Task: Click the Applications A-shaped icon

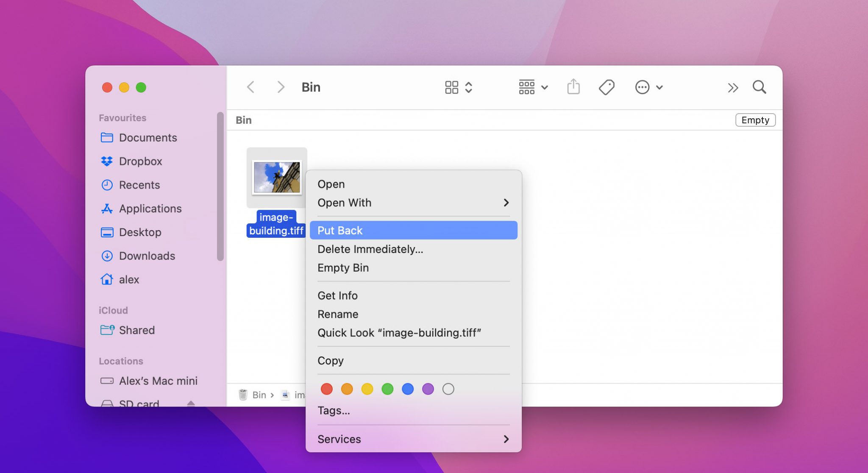Action: pyautogui.click(x=107, y=209)
